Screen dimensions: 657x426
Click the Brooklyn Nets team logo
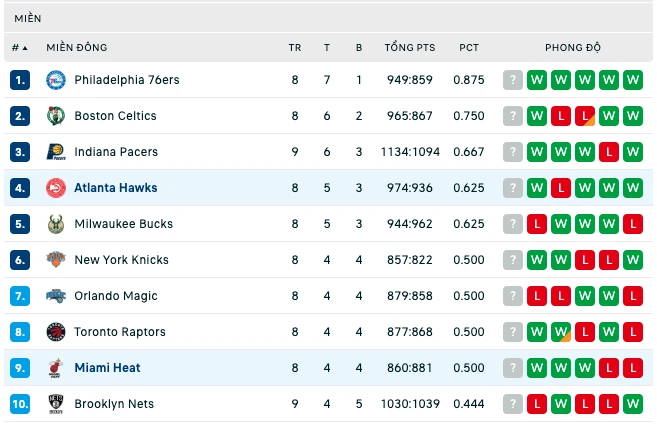click(56, 404)
